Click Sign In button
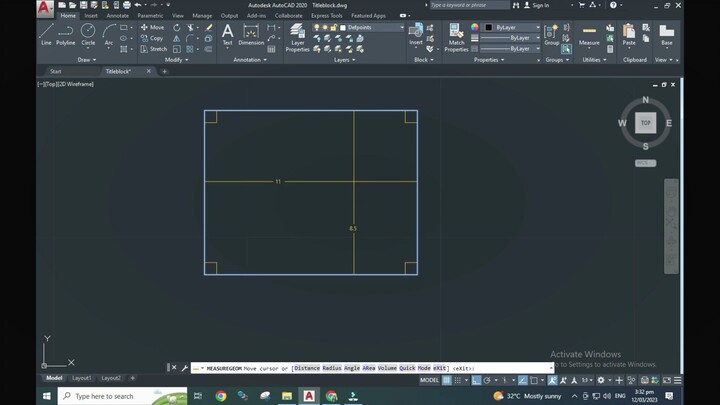Screen dimensions: 720x405 pos(536,5)
